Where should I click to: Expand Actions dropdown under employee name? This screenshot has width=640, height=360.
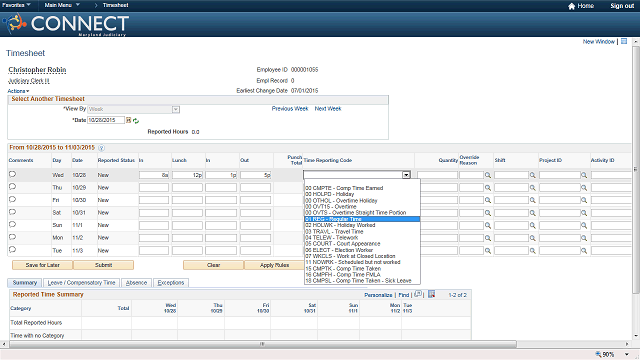18,91
